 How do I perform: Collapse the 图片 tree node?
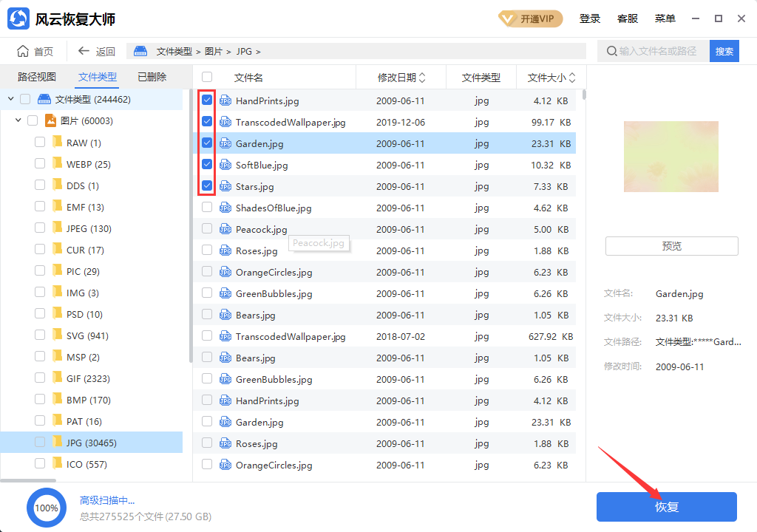(x=18, y=120)
